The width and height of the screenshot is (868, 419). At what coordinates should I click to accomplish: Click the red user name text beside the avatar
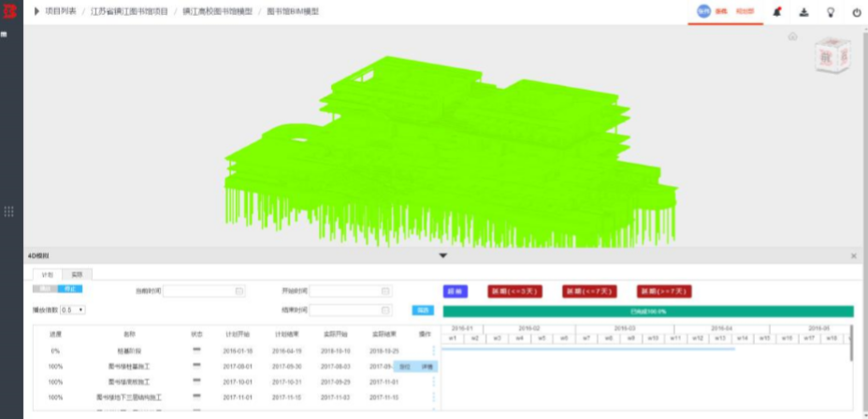721,11
